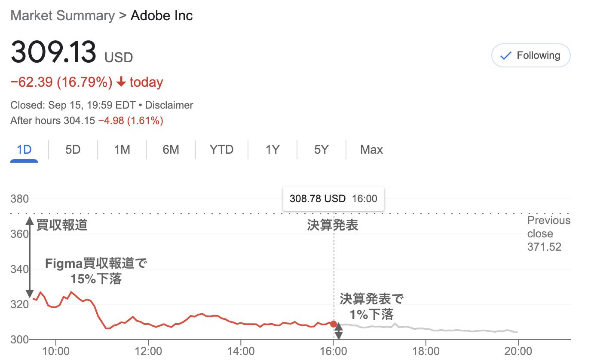Click the 308.78 USD 16:00 tooltip
This screenshot has height=364, width=594.
click(x=334, y=199)
